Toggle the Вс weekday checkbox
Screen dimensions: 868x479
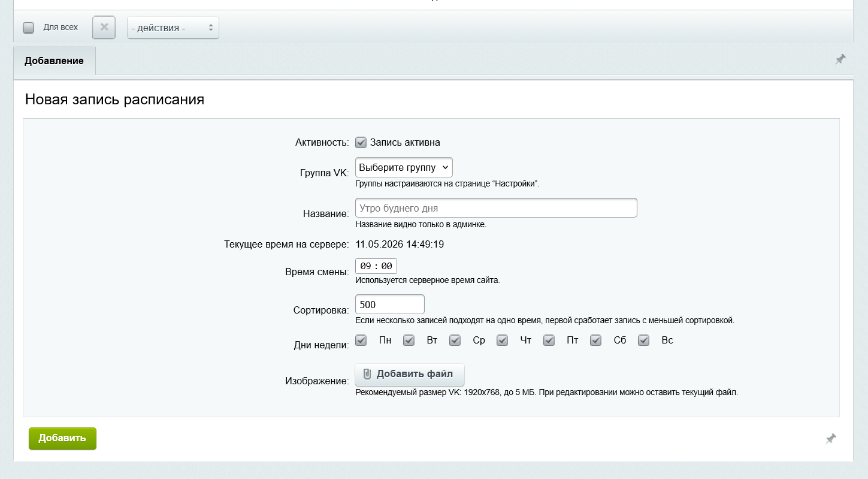(644, 341)
